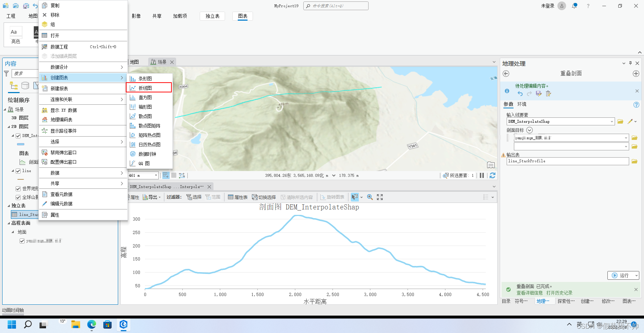Save pending edits with disk-pencil icon
This screenshot has width=644, height=333.
539,93
